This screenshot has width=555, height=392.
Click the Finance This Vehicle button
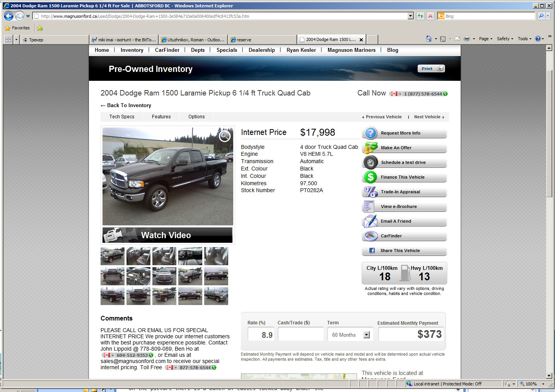click(405, 177)
